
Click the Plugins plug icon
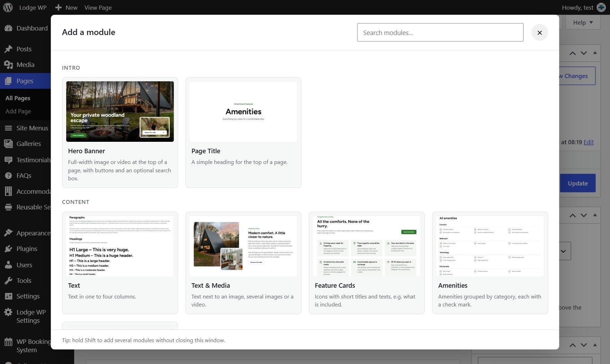[8, 249]
